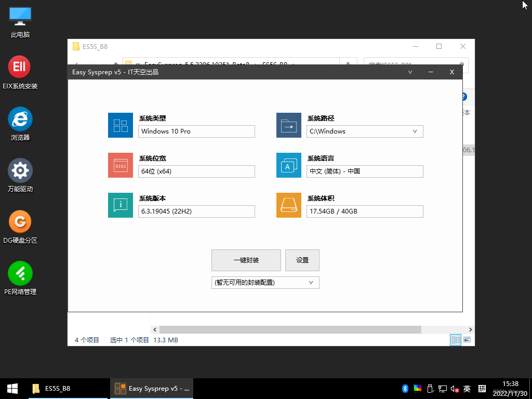
Task: Switch Explorer to large icons view
Action: (467, 340)
